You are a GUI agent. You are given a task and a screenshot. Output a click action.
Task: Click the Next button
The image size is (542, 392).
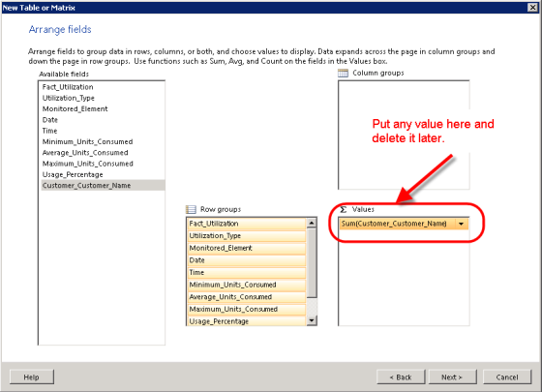point(452,377)
